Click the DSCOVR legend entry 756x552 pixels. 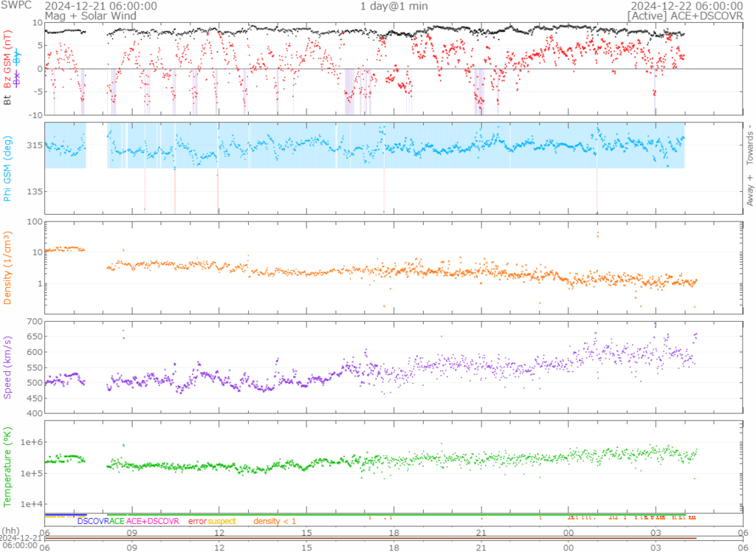93,521
